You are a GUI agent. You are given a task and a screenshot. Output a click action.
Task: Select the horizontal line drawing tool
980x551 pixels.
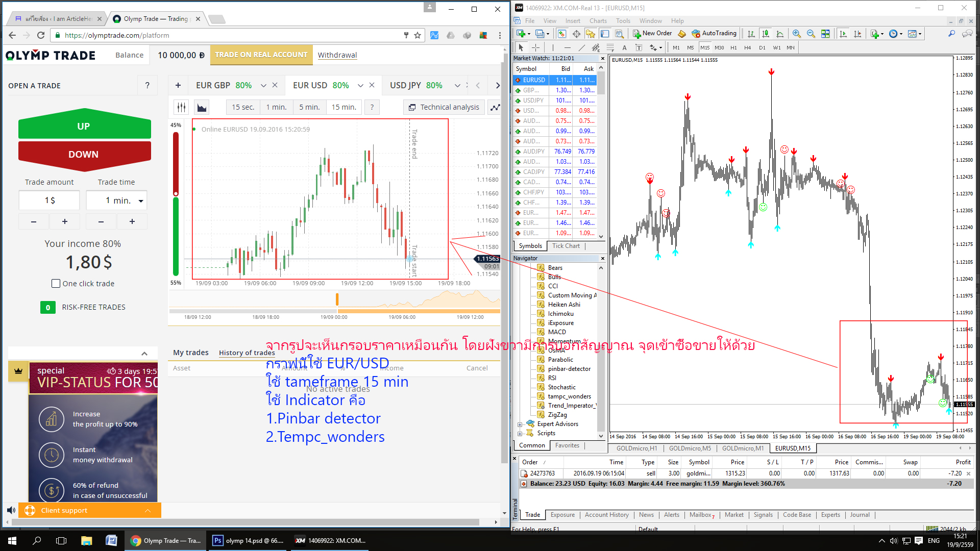567,47
